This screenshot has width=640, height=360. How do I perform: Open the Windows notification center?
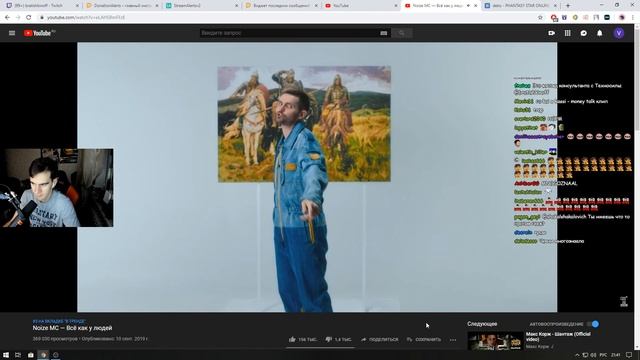tap(629, 355)
